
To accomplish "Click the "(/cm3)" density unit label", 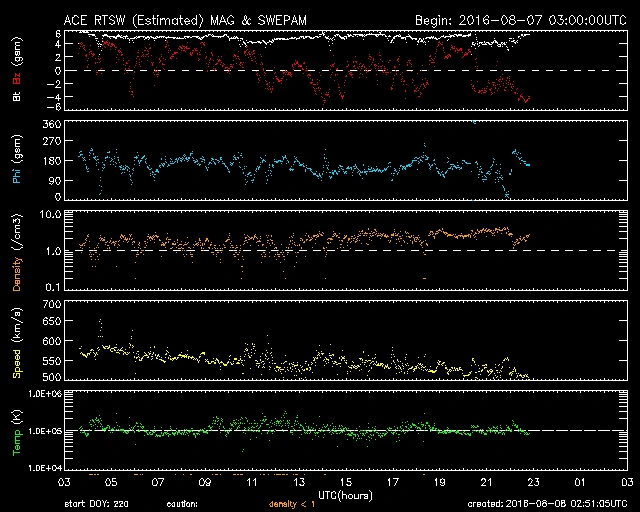I will [x=17, y=233].
